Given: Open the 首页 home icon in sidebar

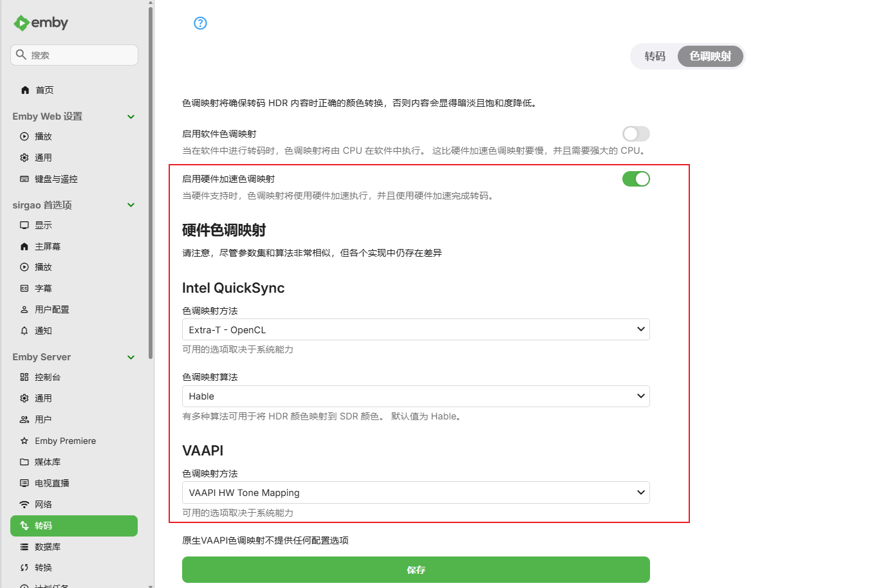Looking at the screenshot, I should pos(25,90).
